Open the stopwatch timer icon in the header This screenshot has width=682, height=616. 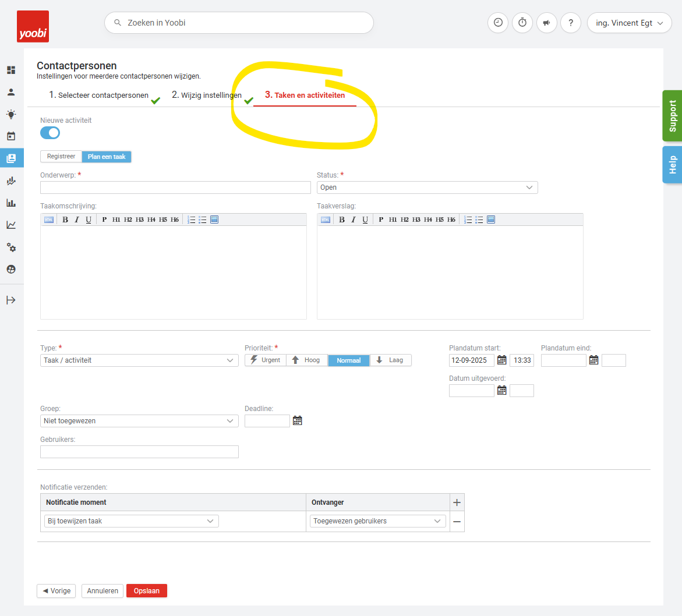(522, 23)
